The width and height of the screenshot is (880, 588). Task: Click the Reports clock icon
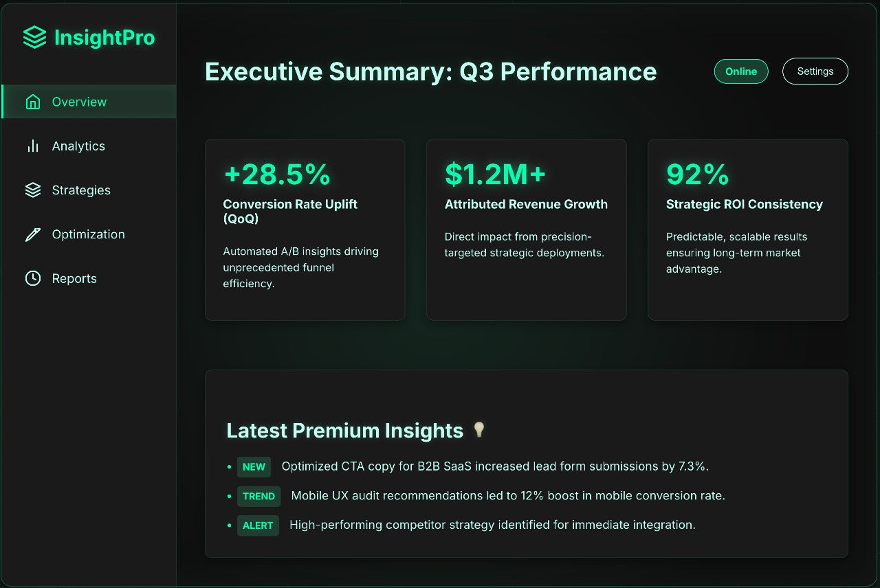pyautogui.click(x=33, y=278)
